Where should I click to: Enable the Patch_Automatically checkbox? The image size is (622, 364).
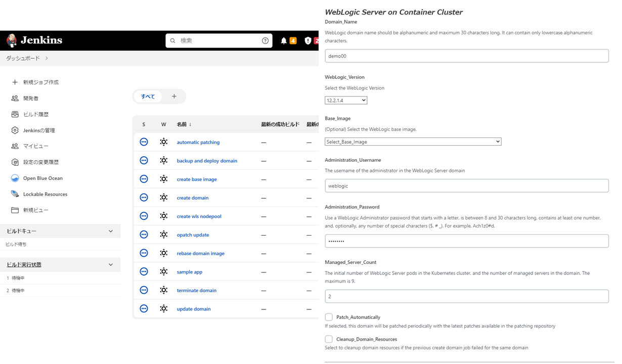329,317
